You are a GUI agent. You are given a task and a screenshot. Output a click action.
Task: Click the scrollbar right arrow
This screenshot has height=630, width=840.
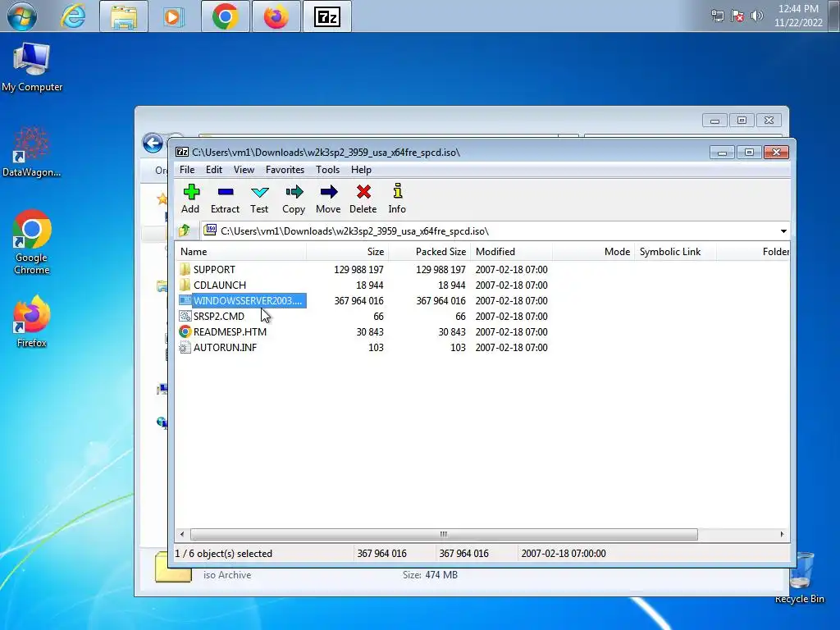[782, 534]
